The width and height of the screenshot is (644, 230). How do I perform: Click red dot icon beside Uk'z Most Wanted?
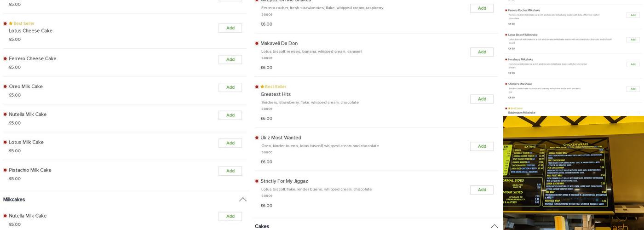257,138
